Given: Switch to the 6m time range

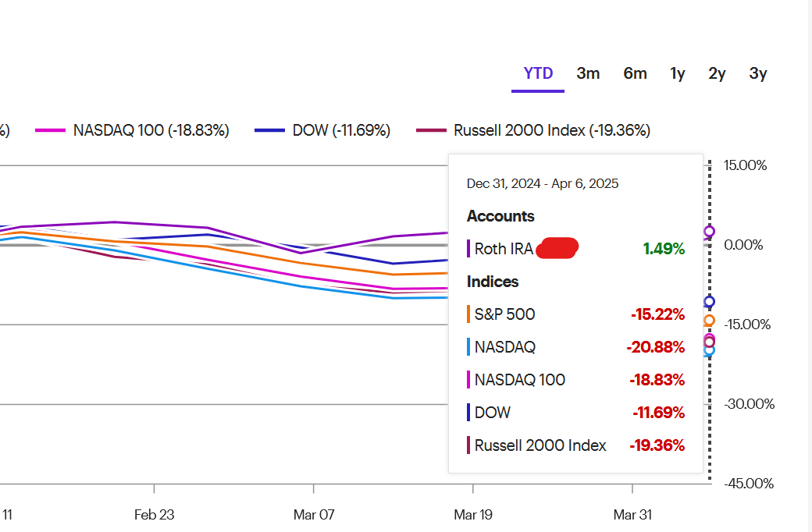Looking at the screenshot, I should point(635,73).
